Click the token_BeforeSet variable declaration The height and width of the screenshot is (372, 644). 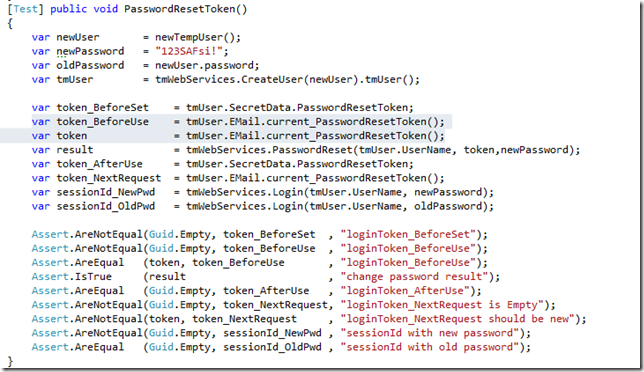pos(102,108)
